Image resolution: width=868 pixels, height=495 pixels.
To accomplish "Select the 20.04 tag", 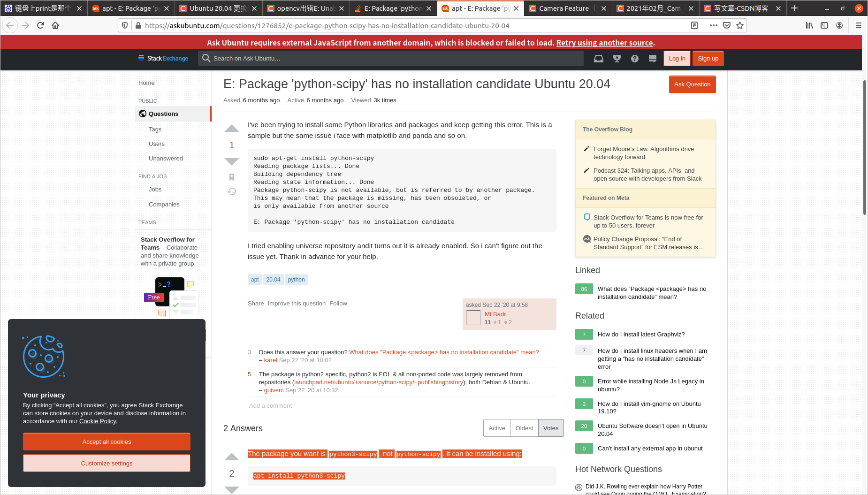I will [273, 280].
